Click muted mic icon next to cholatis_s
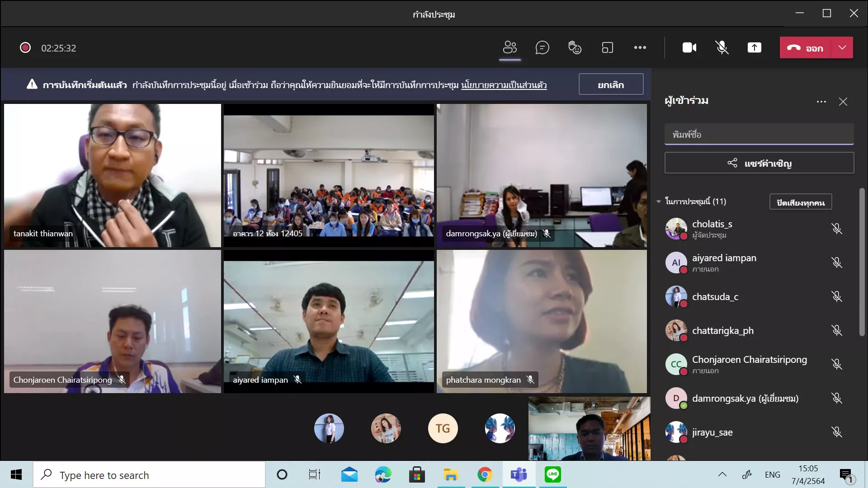Viewport: 868px width, 488px height. point(836,229)
